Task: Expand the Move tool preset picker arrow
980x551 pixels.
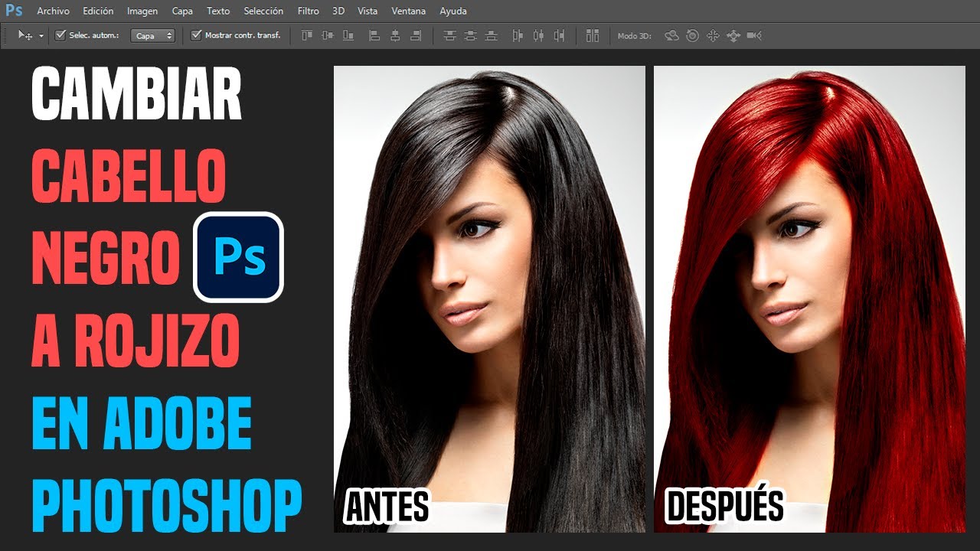Action: click(41, 36)
